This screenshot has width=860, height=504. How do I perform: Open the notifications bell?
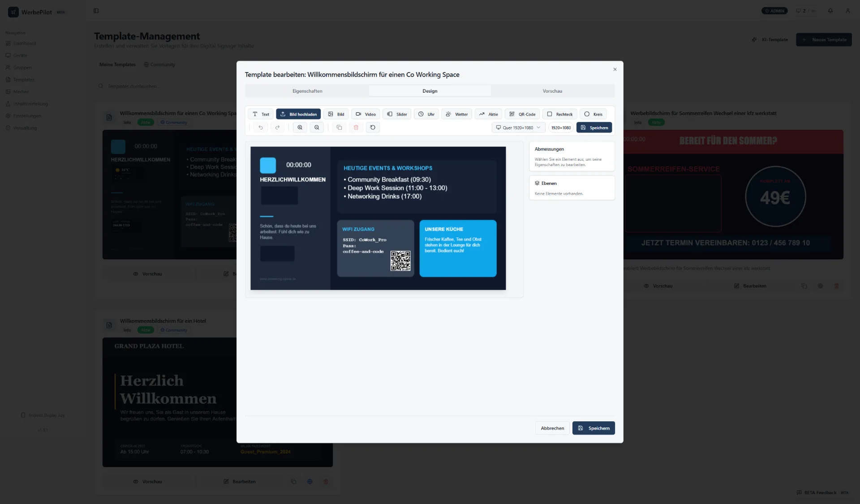tap(830, 11)
